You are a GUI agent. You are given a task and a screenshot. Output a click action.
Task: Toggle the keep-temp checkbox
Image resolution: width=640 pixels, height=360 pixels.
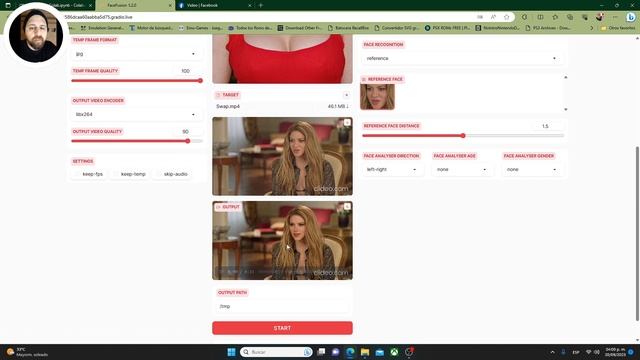pyautogui.click(x=116, y=174)
